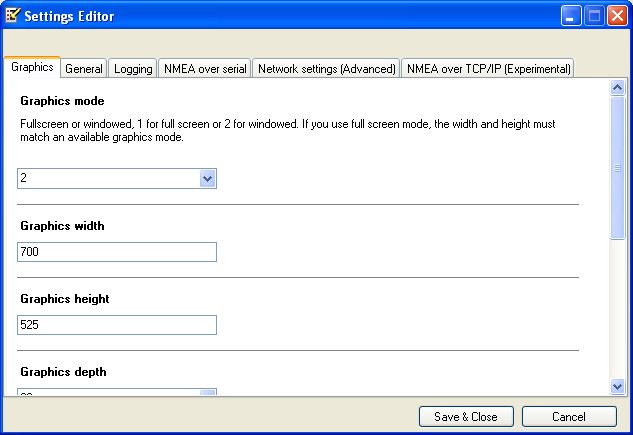Click the scrollbar down arrow

pos(618,387)
